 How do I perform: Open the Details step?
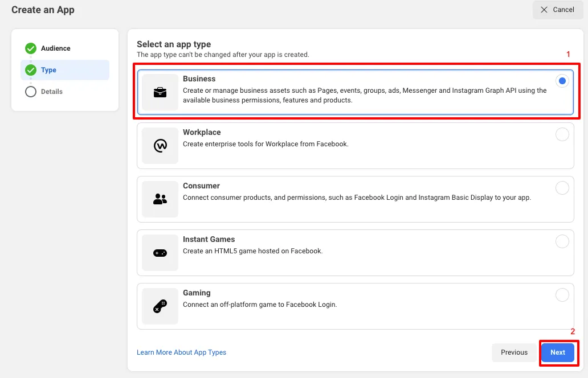click(65, 92)
